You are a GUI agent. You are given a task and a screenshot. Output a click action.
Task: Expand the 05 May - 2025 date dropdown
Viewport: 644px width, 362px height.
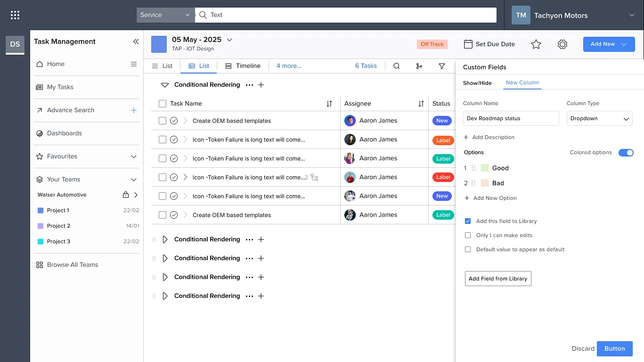click(x=229, y=40)
